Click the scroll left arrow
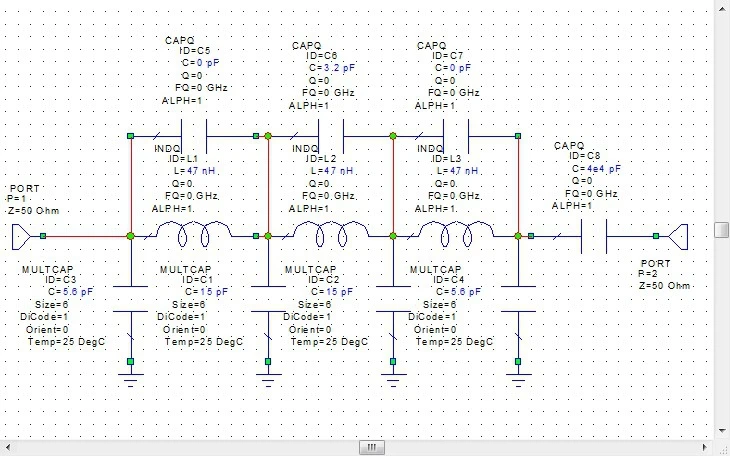 click(x=7, y=448)
